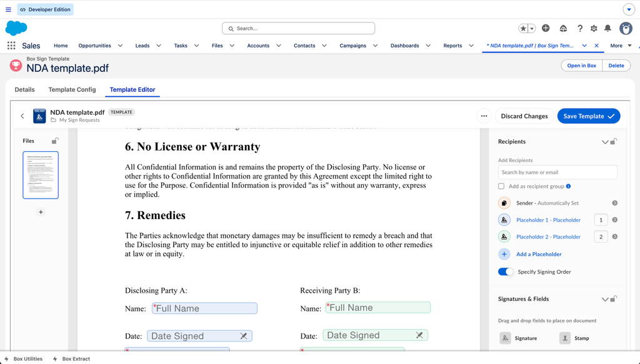Expand the Contacts nav dropdown
This screenshot has height=364, width=640.
point(324,46)
